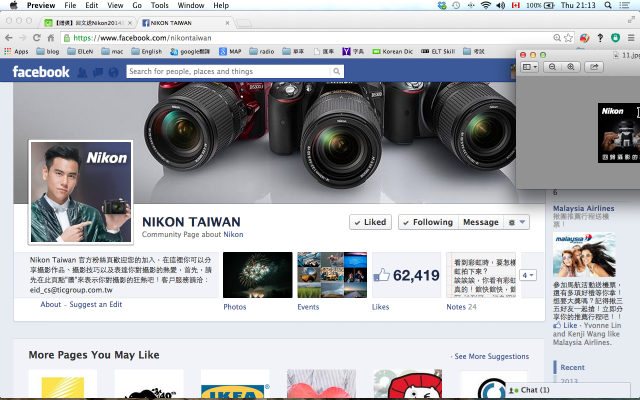This screenshot has width=640, height=400.
Task: Click the IKEA suggested page thumbnail
Action: coord(235,384)
